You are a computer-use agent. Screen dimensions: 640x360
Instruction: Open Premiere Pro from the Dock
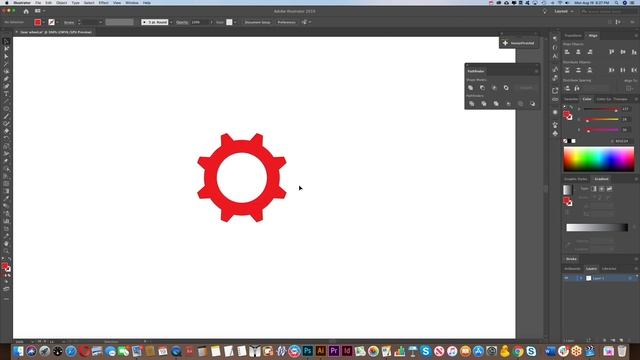(x=334, y=351)
